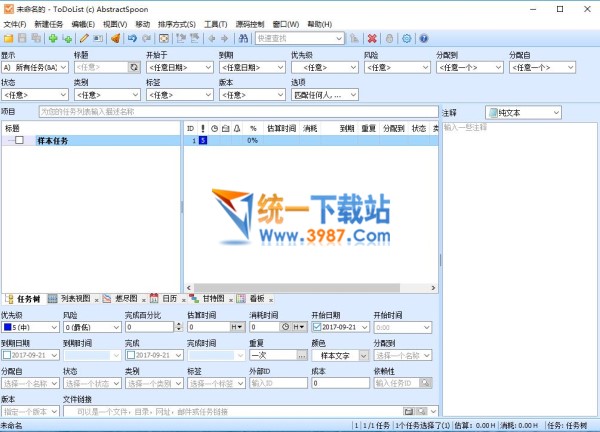Switch to the 列表视图 tab
Screen dimensions: 600x432
tap(71, 299)
